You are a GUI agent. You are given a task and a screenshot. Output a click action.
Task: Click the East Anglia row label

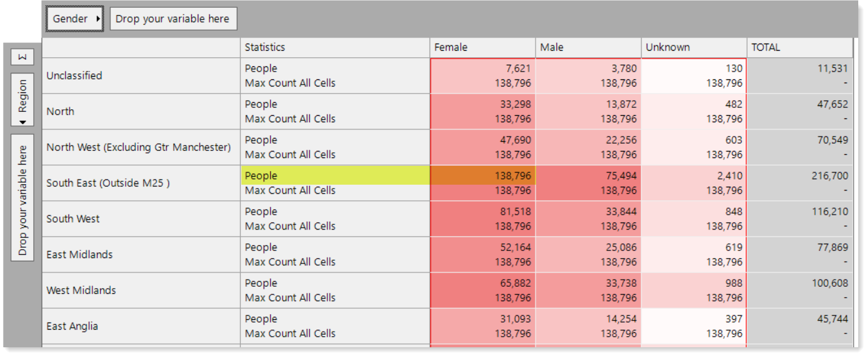72,326
